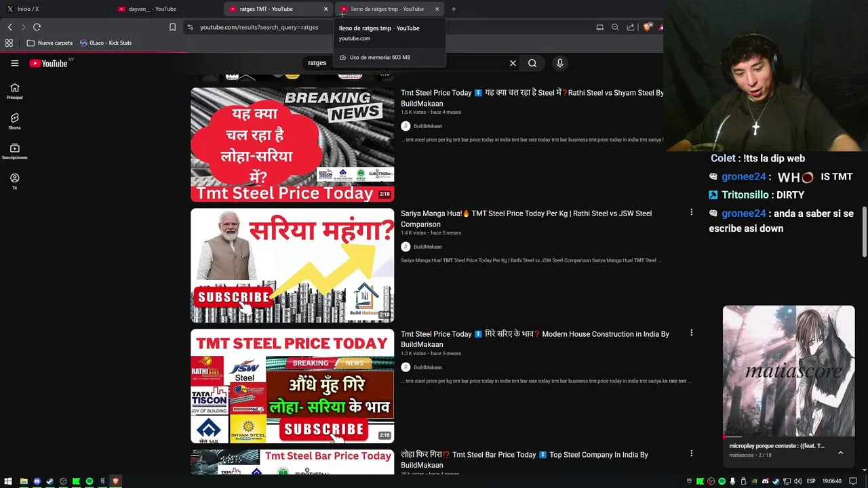The width and height of the screenshot is (868, 488).
Task: Open the Principal home sidebar item
Action: coord(14,91)
